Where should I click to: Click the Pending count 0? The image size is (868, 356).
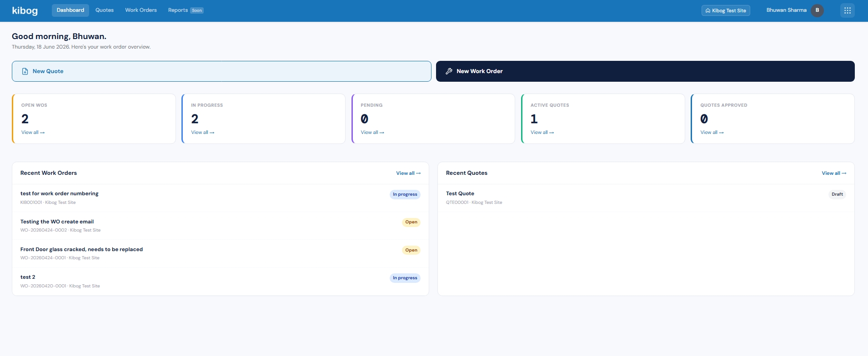[x=364, y=119]
